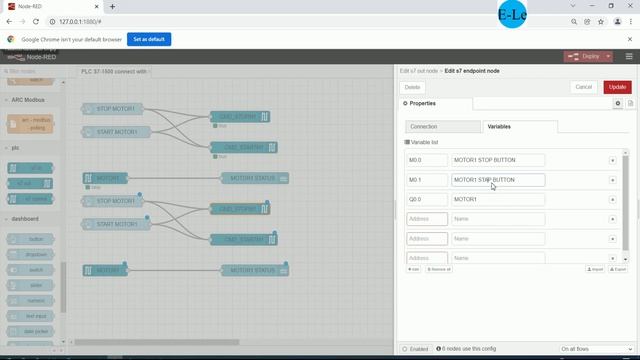This screenshot has width=640, height=360.
Task: Remove the M0.1 variable row
Action: click(x=612, y=180)
